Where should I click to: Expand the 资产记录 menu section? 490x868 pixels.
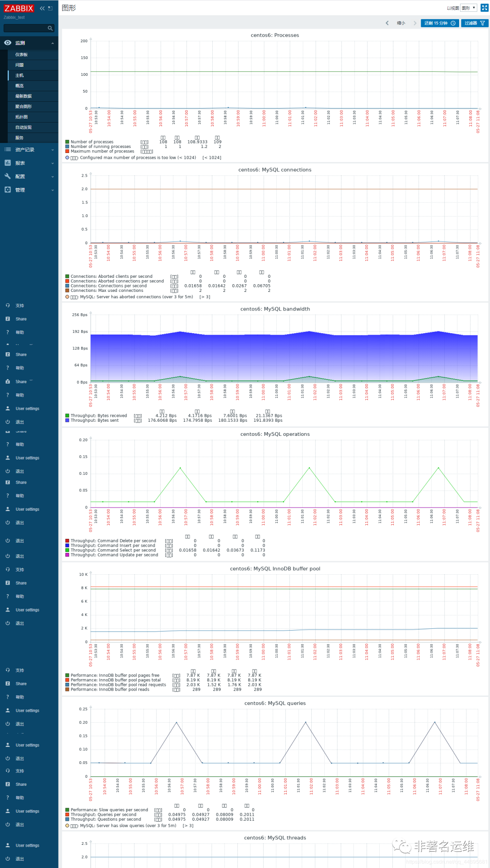pos(29,149)
